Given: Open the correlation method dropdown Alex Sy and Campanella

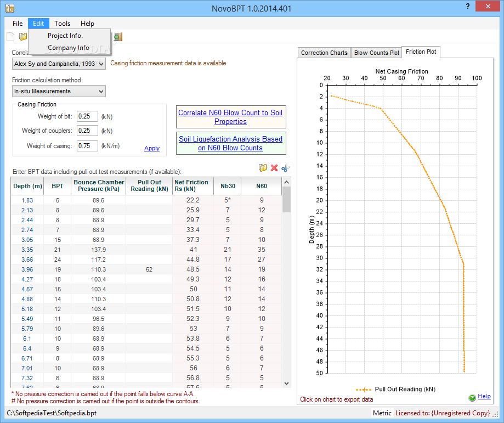Looking at the screenshot, I should 59,64.
